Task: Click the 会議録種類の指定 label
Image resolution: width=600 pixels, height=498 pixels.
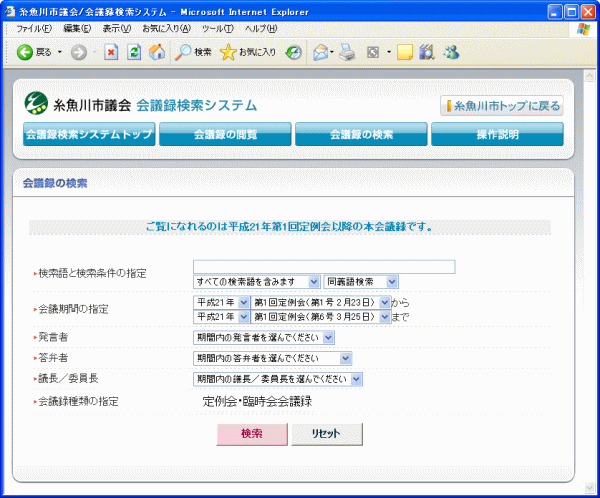Action: [78, 402]
